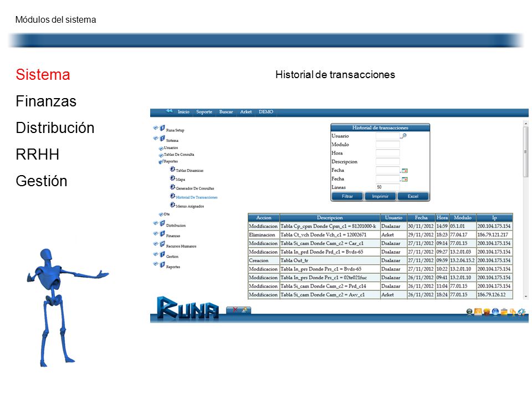Open Menus Asignados tree link

pyautogui.click(x=190, y=206)
